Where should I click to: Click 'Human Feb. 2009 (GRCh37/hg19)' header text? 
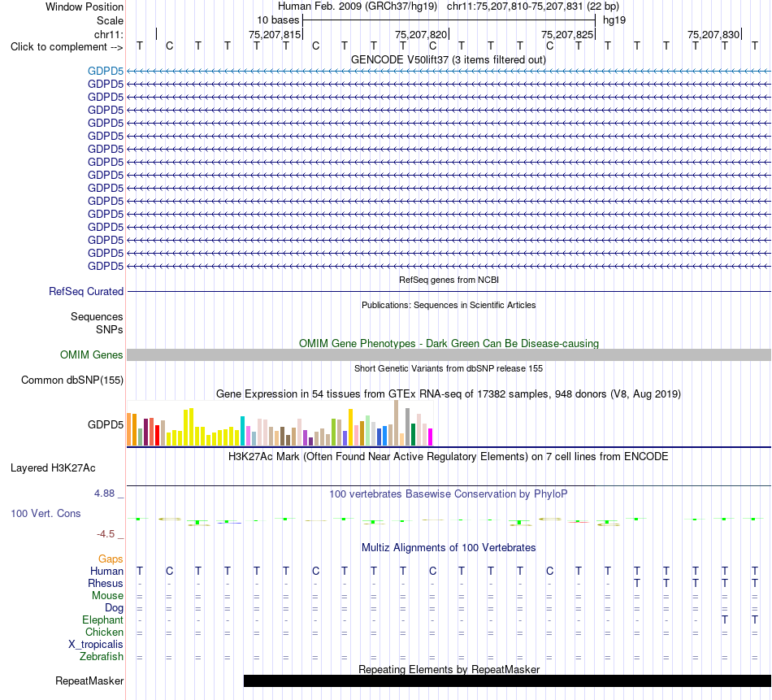click(x=358, y=7)
